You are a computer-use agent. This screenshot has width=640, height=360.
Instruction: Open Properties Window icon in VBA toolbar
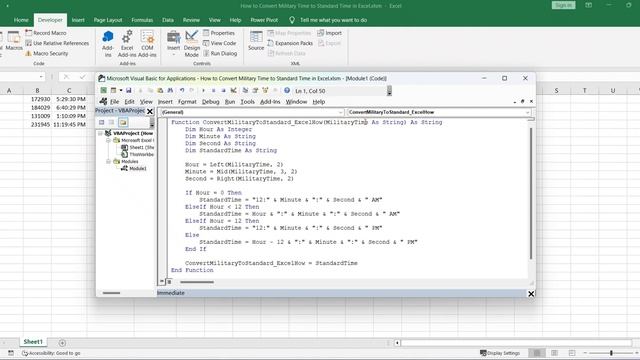(x=255, y=90)
